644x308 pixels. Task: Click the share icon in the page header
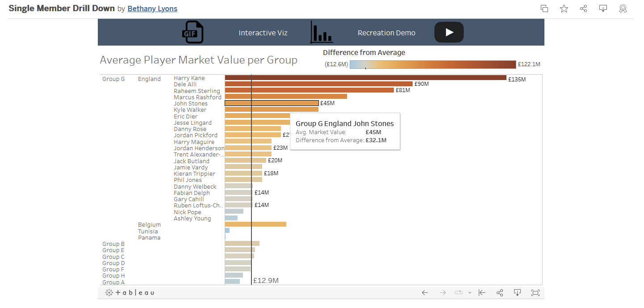[x=583, y=8]
